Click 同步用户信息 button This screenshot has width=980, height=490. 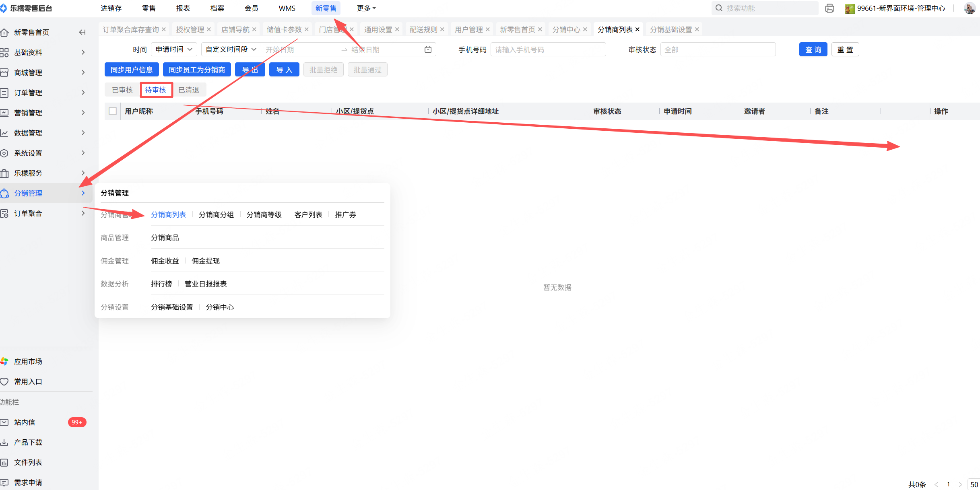(x=132, y=70)
